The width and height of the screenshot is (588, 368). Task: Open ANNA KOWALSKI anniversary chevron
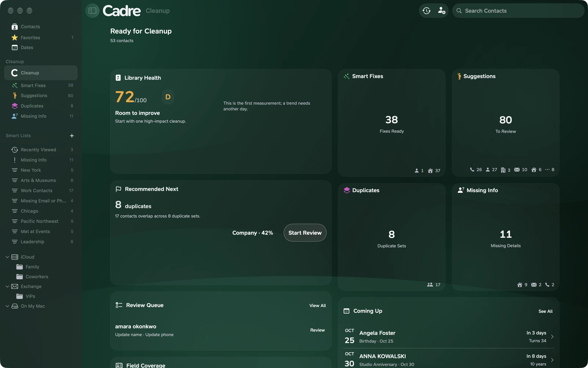pyautogui.click(x=552, y=360)
